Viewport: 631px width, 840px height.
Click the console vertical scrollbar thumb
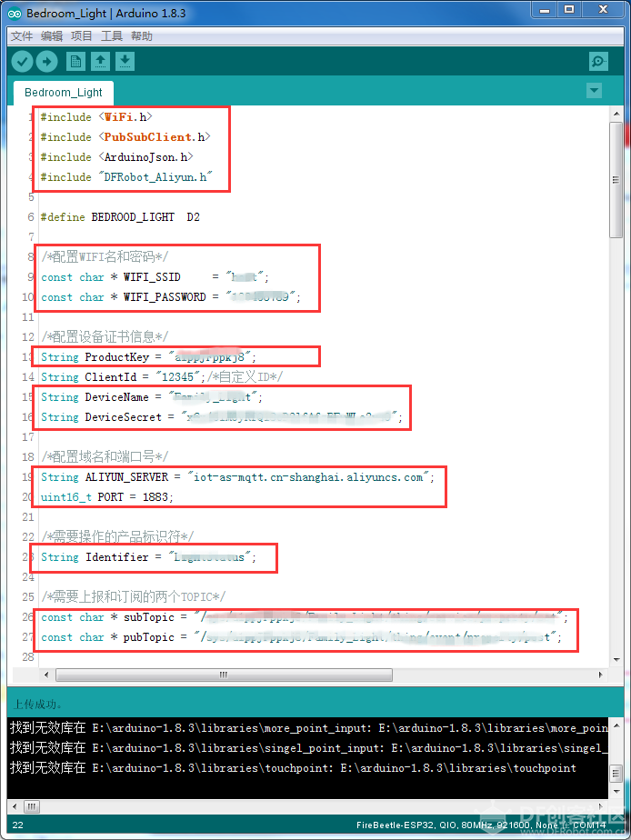[x=616, y=773]
